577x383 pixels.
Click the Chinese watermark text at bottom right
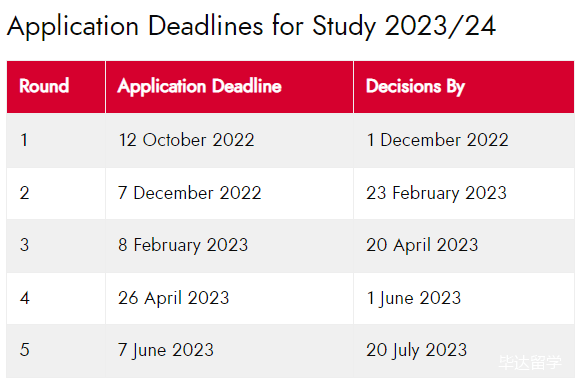(x=530, y=362)
